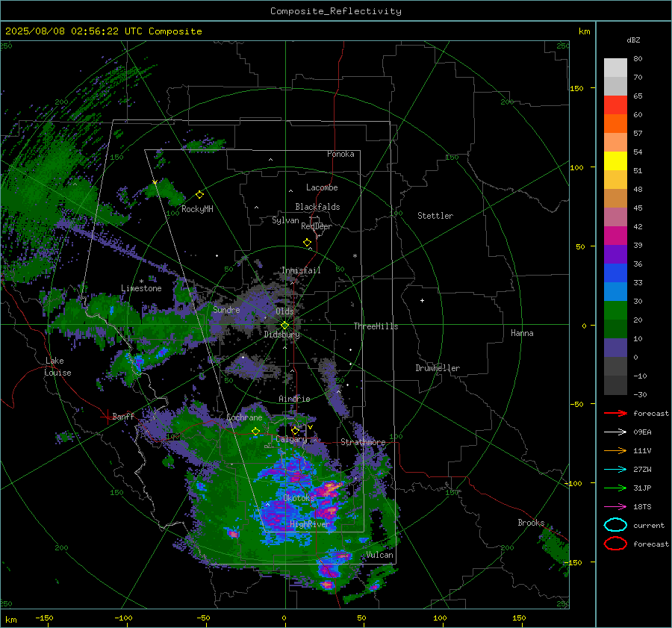
Task: Click the Cochrane city label
Action: 244,417
